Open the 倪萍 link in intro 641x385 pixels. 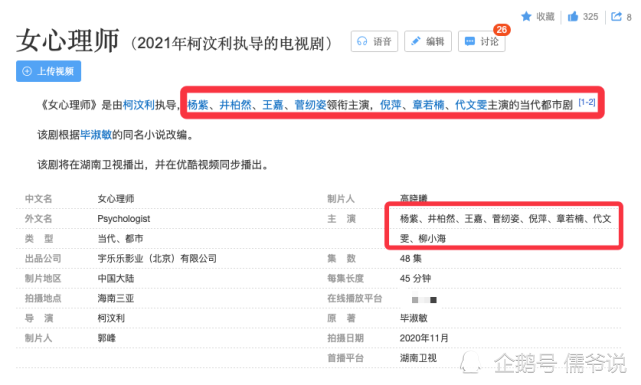tap(391, 105)
